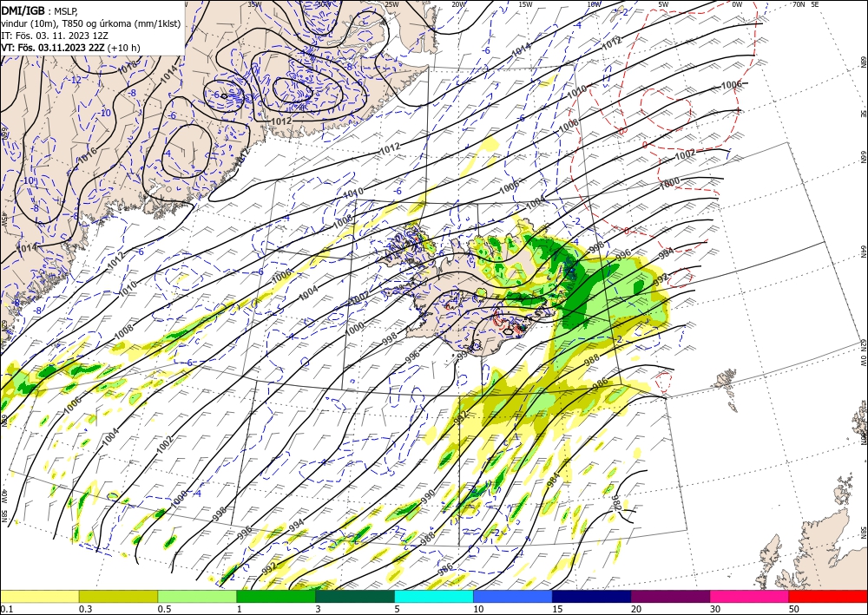Viewport: 868px width, 615px height.
Task: Click the '25W' longitude label
Action: 391,3
